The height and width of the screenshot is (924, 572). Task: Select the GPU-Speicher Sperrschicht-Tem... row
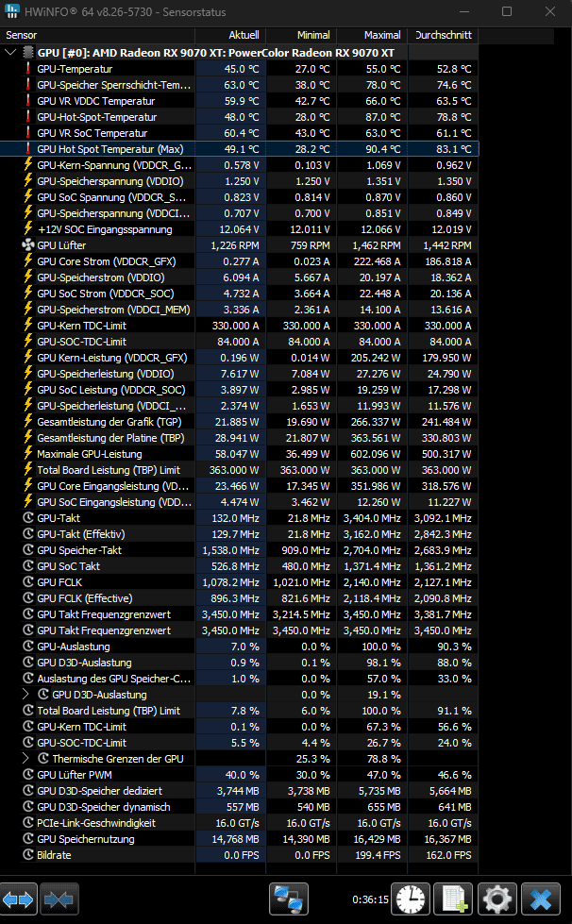coord(239,85)
